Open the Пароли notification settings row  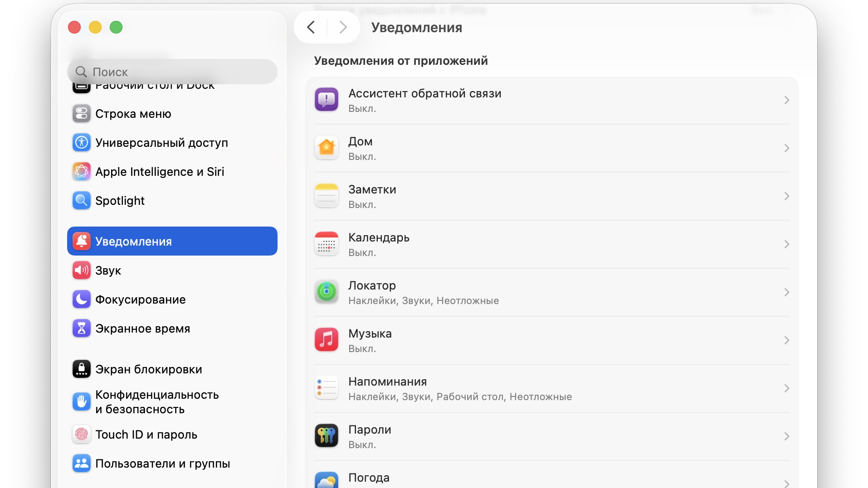tap(551, 436)
